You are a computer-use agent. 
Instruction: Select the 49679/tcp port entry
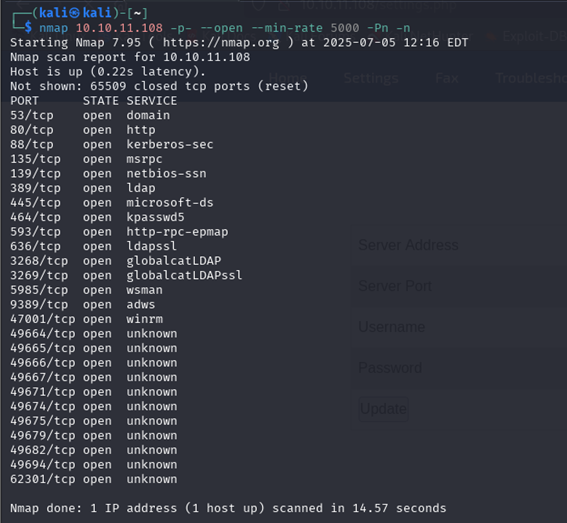pos(43,435)
